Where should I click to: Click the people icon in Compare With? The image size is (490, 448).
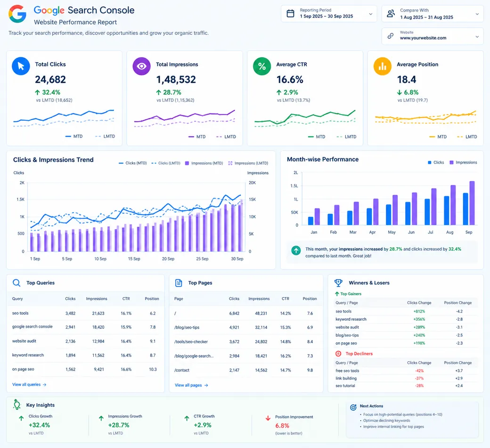(391, 14)
